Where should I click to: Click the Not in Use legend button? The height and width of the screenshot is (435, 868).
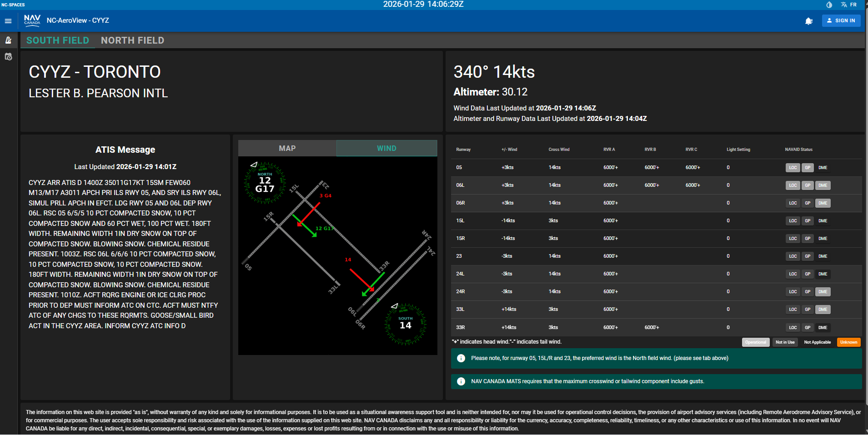(x=784, y=342)
